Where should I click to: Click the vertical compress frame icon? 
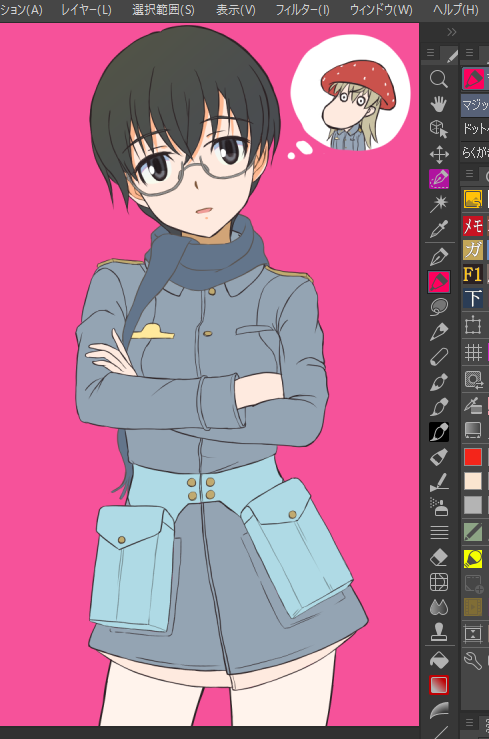tap(473, 634)
